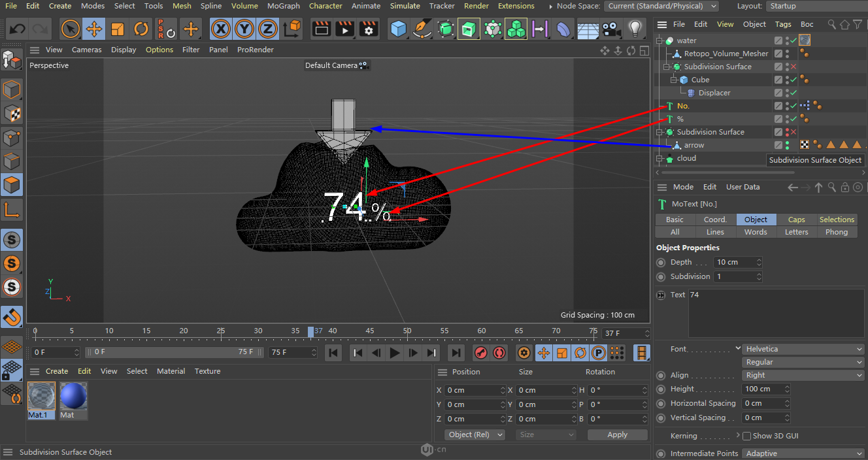Click the Cube primitive icon

[x=398, y=29]
